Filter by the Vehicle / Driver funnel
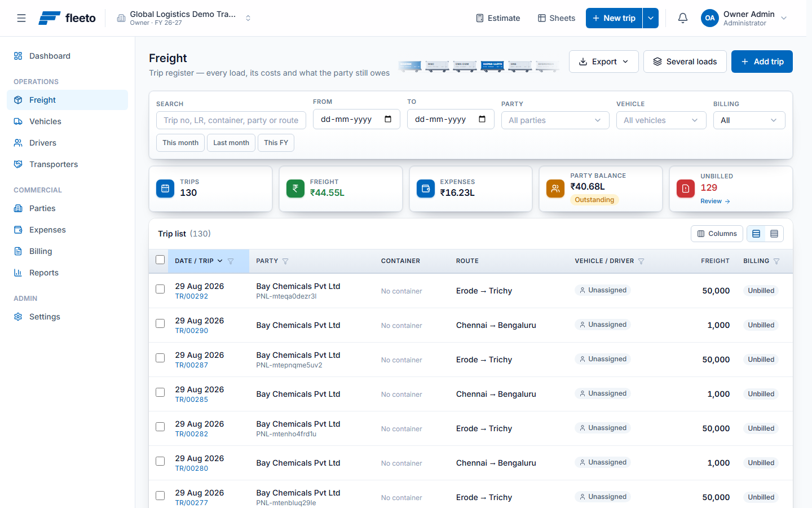 (x=641, y=261)
